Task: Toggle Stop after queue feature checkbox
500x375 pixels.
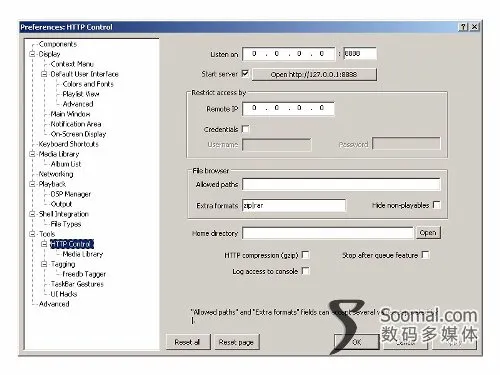Action: pos(425,255)
